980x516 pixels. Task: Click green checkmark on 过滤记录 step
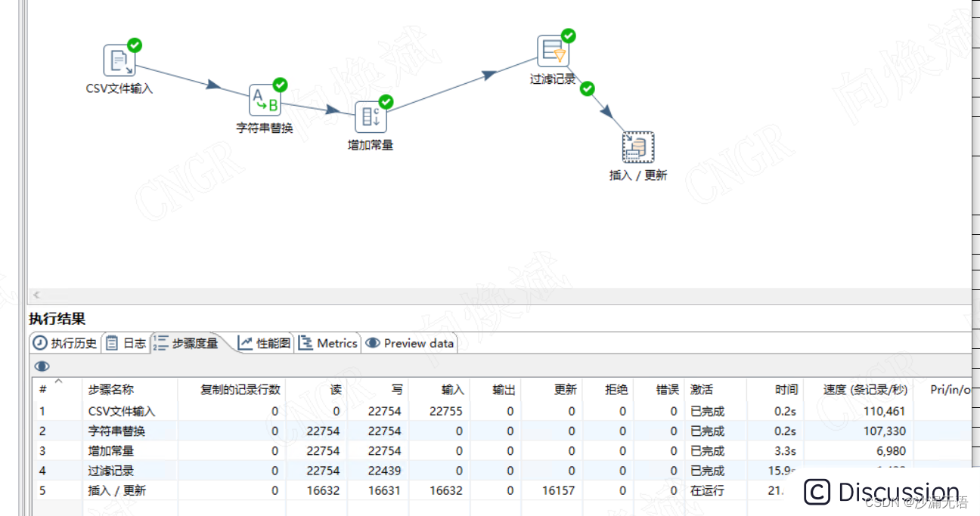tap(567, 36)
